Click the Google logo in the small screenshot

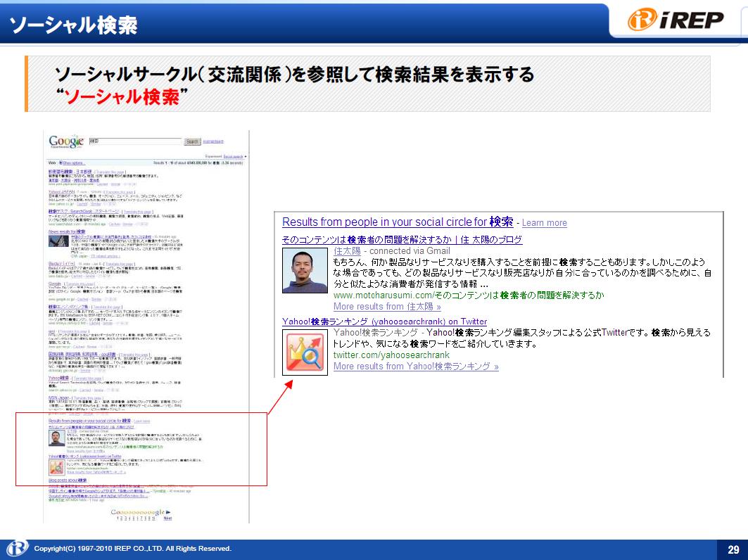tap(66, 141)
